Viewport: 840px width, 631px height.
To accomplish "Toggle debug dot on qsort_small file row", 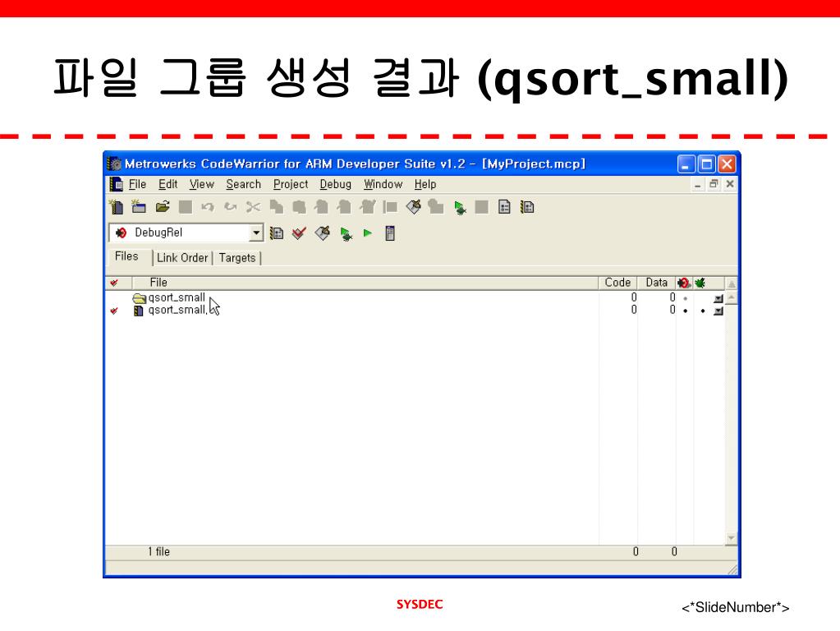I will coord(702,311).
